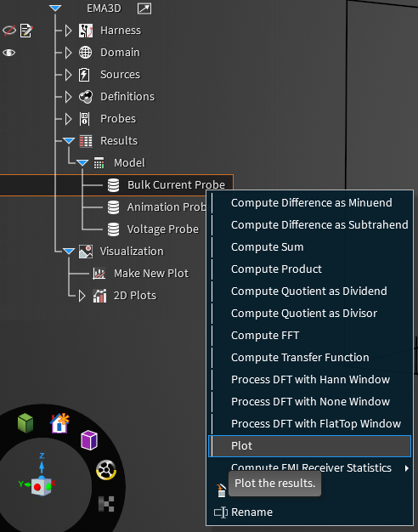The height and width of the screenshot is (532, 418).
Task: Click the Sources lightning icon
Action: click(x=84, y=75)
